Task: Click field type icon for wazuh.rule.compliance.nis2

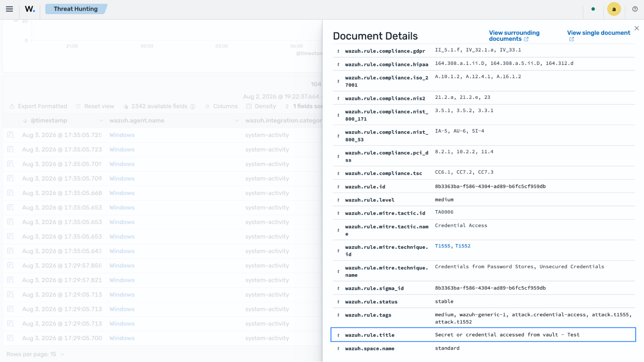Action: tap(338, 98)
